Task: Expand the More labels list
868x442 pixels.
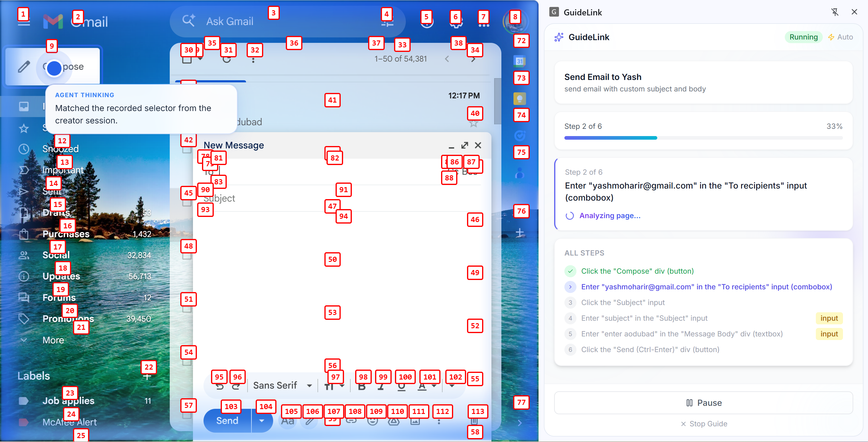Action: (53, 340)
